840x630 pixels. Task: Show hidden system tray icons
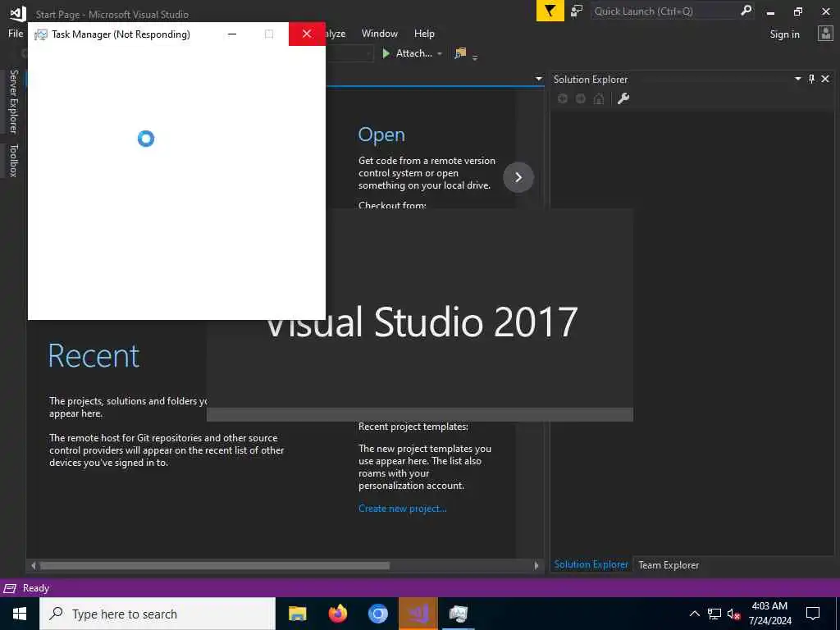pyautogui.click(x=694, y=614)
